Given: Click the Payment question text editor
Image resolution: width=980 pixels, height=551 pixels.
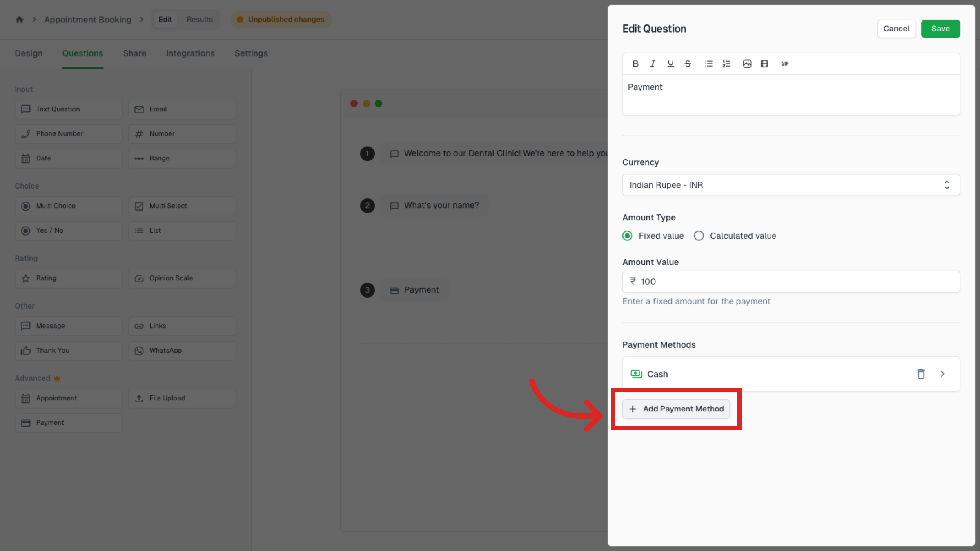Looking at the screenshot, I should [791, 95].
